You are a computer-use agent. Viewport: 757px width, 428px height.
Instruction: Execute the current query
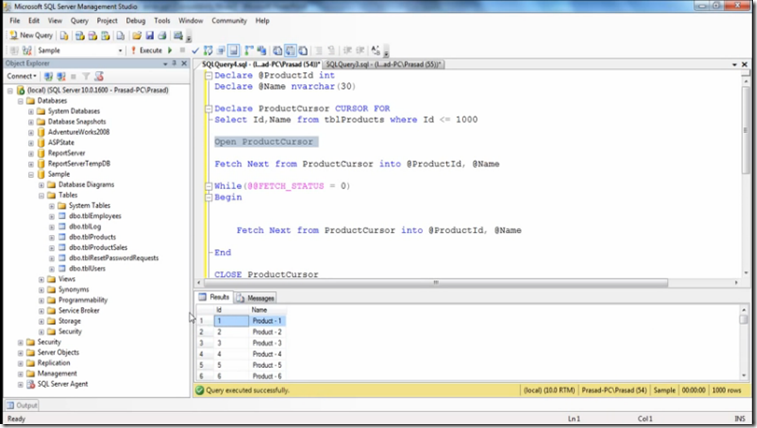click(x=147, y=50)
